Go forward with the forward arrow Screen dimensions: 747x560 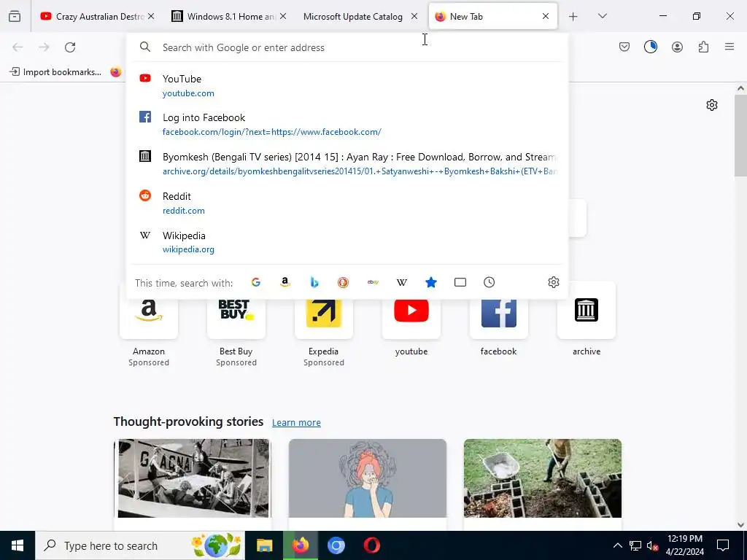[44, 47]
